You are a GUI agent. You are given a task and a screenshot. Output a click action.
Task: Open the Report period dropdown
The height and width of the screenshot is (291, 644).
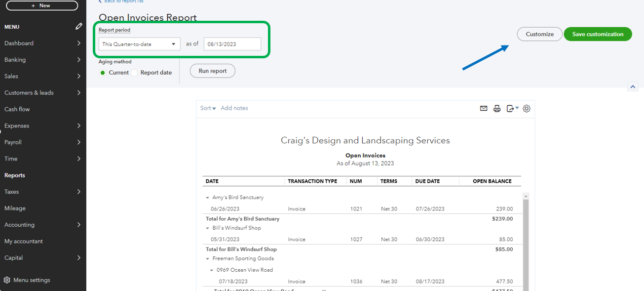(x=139, y=44)
